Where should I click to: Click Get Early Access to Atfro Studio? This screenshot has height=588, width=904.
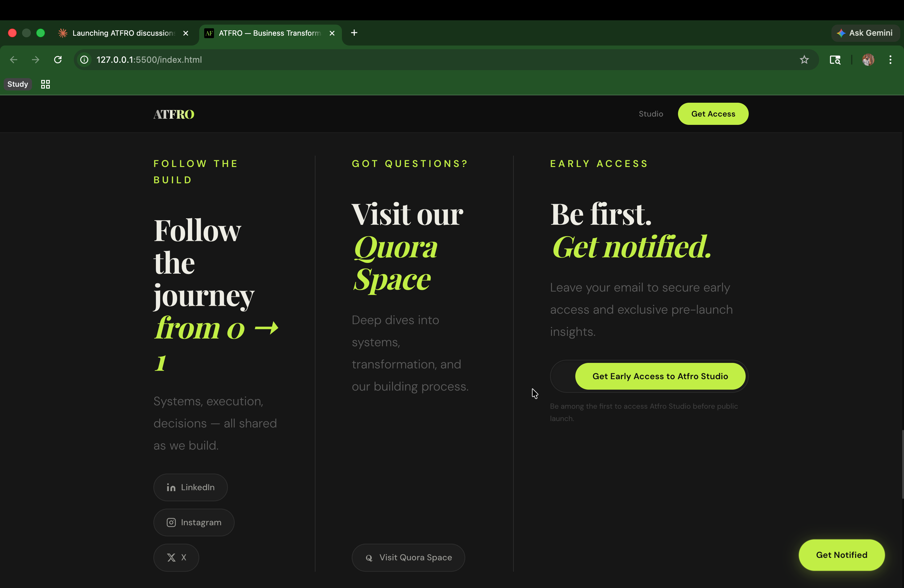coord(660,376)
